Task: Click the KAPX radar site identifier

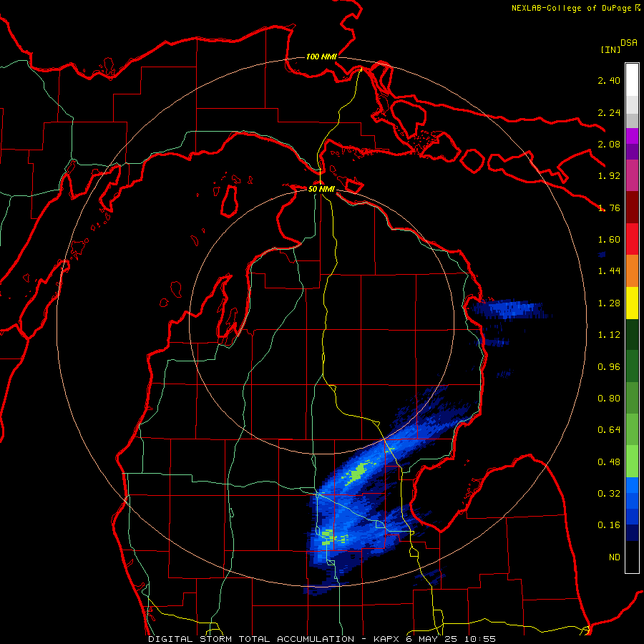Action: 387,639
